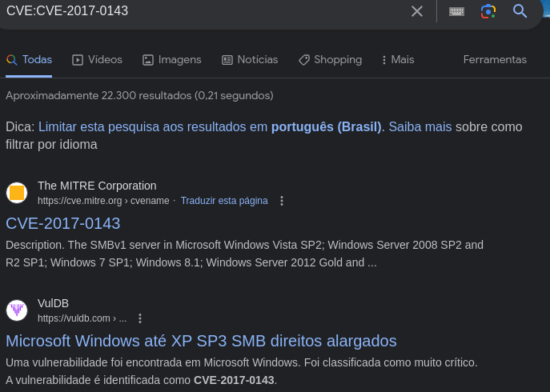Switch to the Shopping tab

point(330,60)
